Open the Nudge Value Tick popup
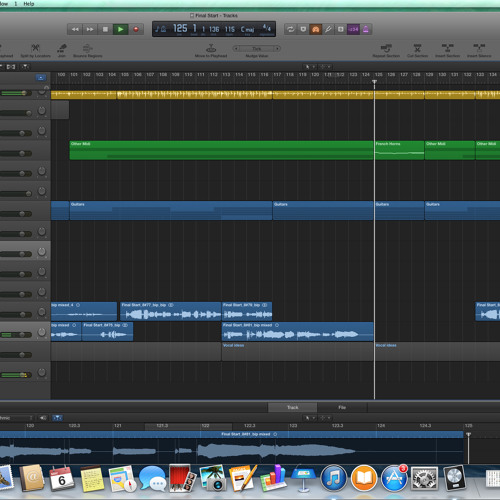 pos(257,49)
